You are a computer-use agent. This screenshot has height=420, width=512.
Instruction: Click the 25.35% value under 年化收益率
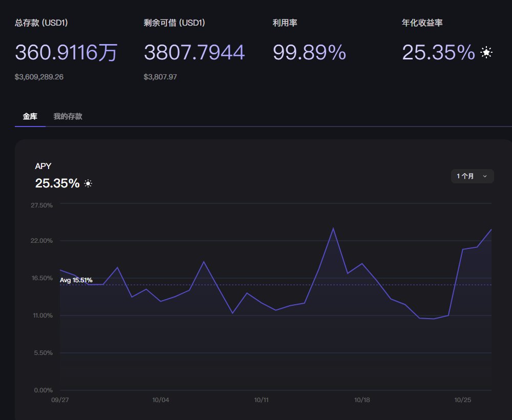click(x=438, y=52)
